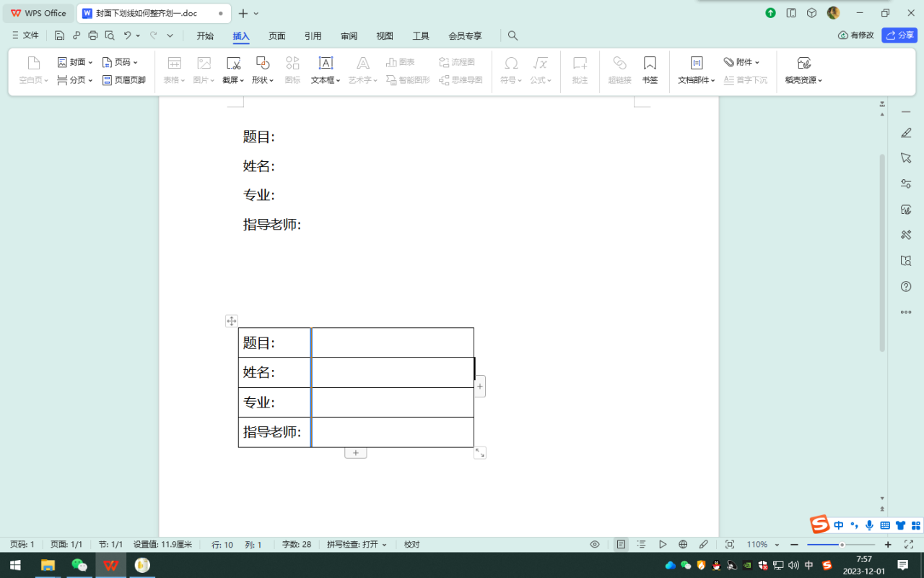Switch to page layout view in status bar
Screen dimensions: 924x578
(621, 544)
